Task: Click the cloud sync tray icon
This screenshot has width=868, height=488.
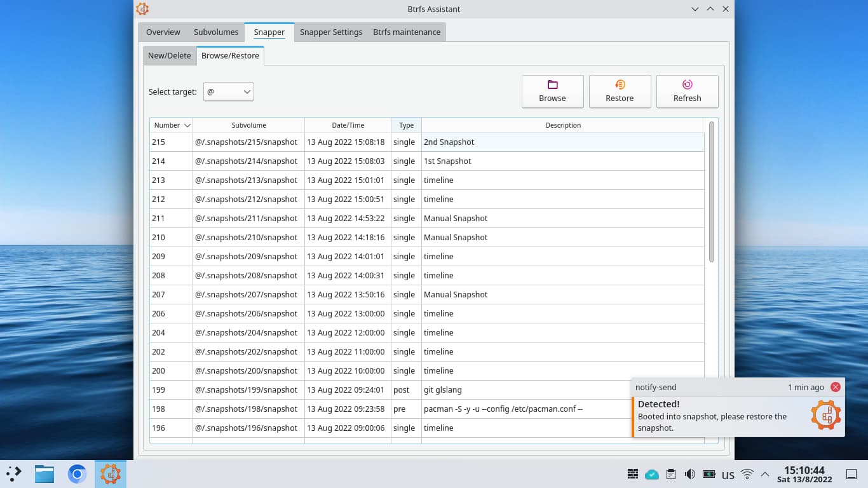Action: 651,474
